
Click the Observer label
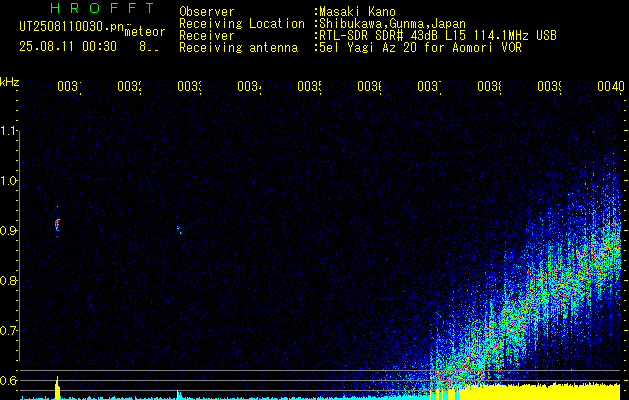(207, 12)
